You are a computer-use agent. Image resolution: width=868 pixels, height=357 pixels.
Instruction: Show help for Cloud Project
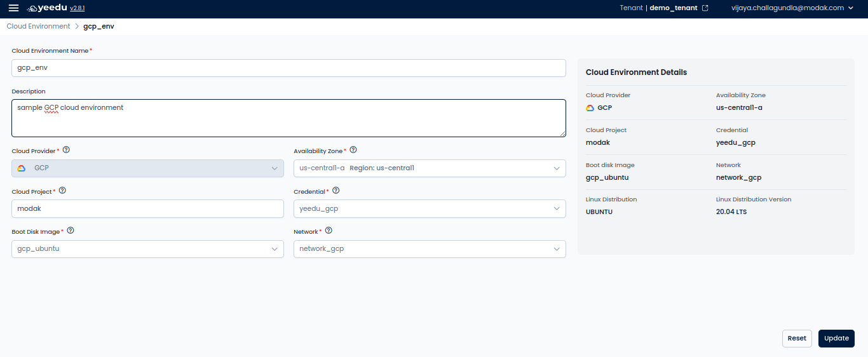[x=62, y=191]
